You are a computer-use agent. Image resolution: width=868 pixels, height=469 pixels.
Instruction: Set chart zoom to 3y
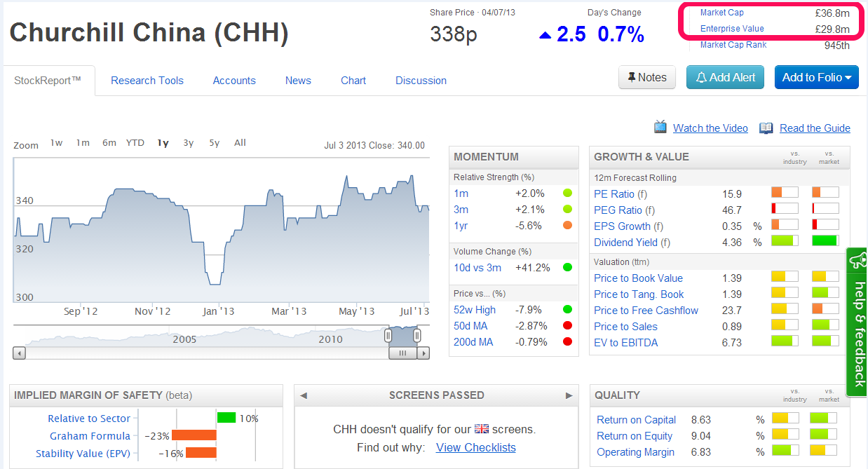(x=189, y=143)
